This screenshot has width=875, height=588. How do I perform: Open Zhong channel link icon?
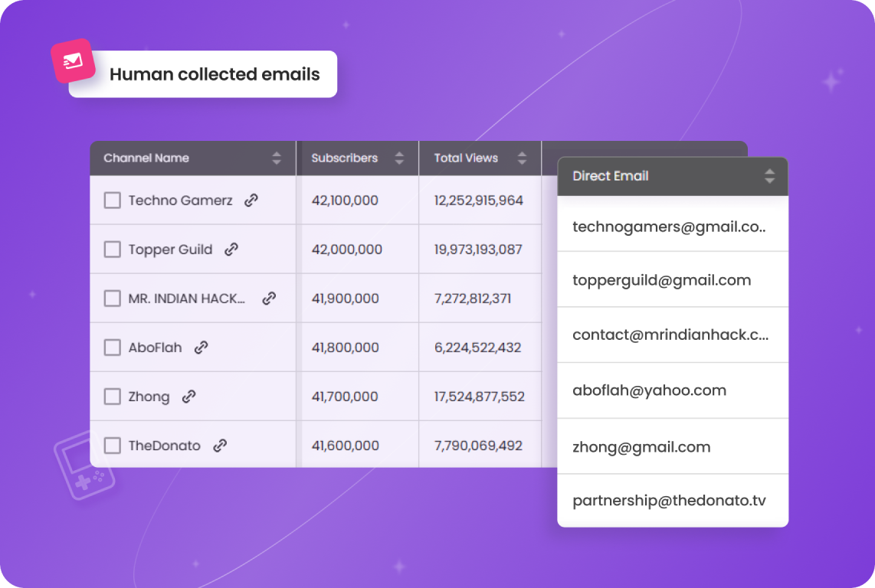(x=188, y=397)
